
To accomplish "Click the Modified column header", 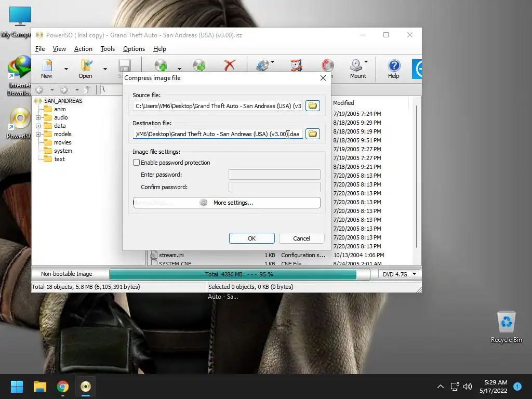I will [x=343, y=103].
